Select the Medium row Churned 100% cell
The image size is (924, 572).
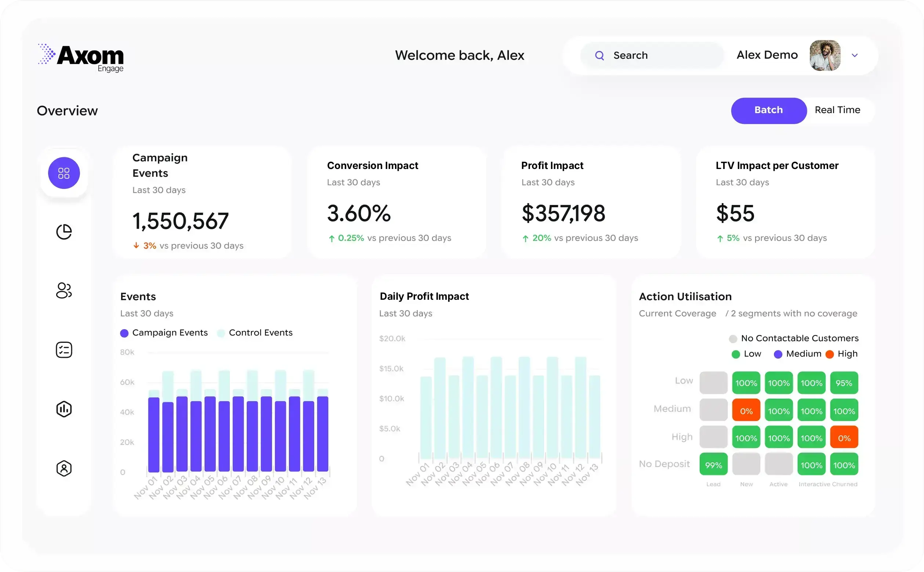pyautogui.click(x=844, y=410)
